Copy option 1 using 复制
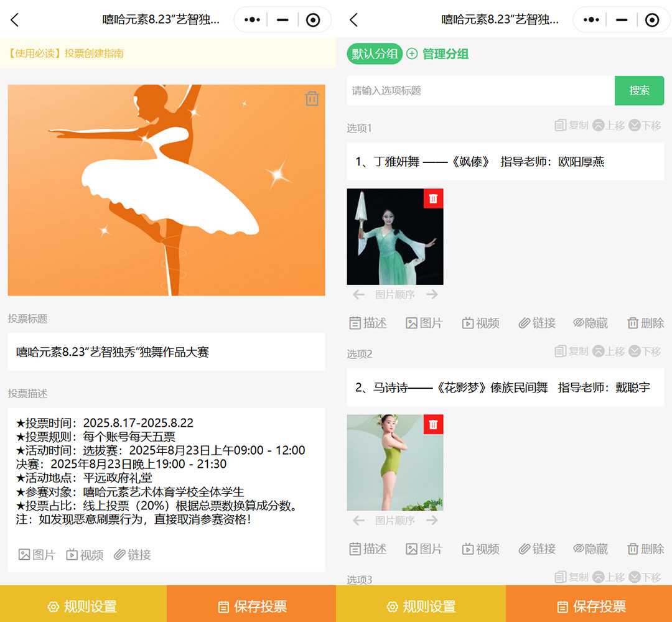 571,126
